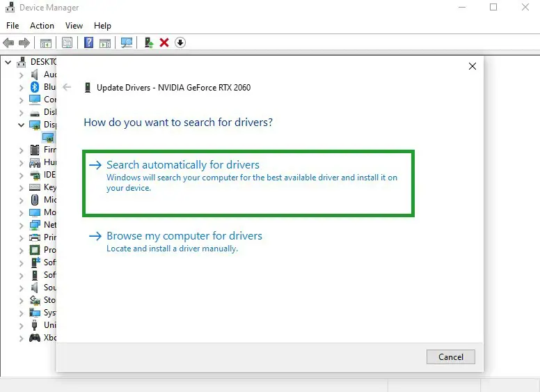This screenshot has height=392, width=540.
Task: Select the Sound controllers speaker icon
Action: [34, 288]
